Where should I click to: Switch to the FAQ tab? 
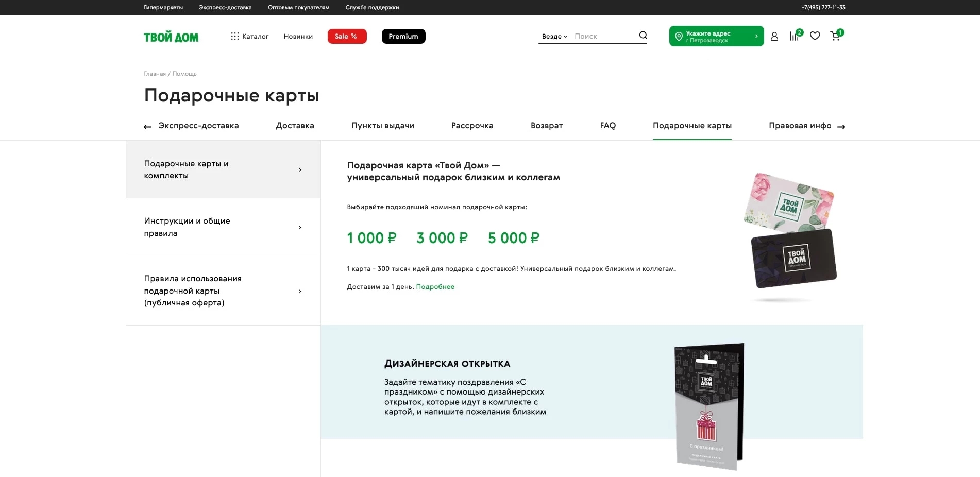[x=607, y=126]
